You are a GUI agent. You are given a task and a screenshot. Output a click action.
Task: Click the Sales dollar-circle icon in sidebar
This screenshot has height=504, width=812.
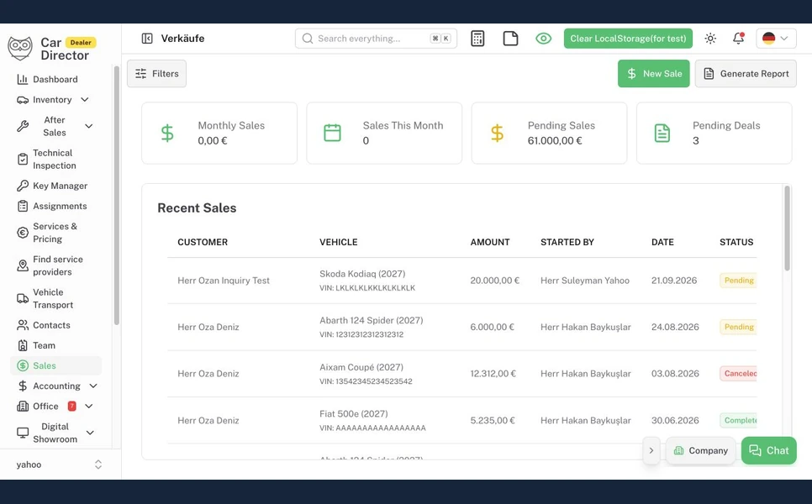click(23, 365)
